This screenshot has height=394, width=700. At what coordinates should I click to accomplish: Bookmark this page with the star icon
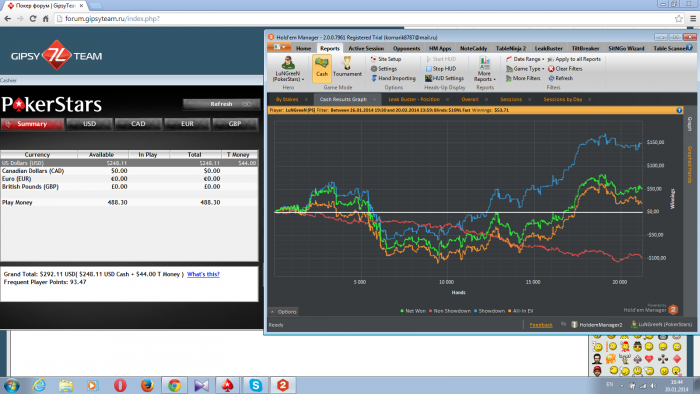click(679, 19)
